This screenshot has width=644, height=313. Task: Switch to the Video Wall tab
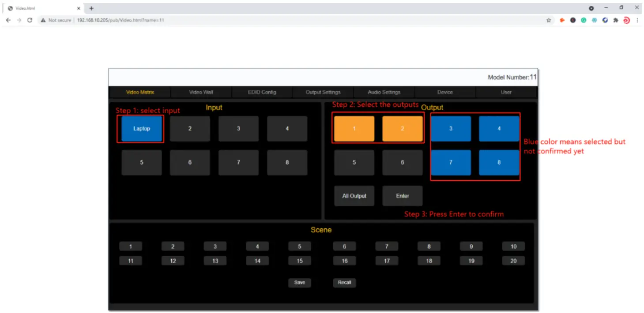pos(200,92)
